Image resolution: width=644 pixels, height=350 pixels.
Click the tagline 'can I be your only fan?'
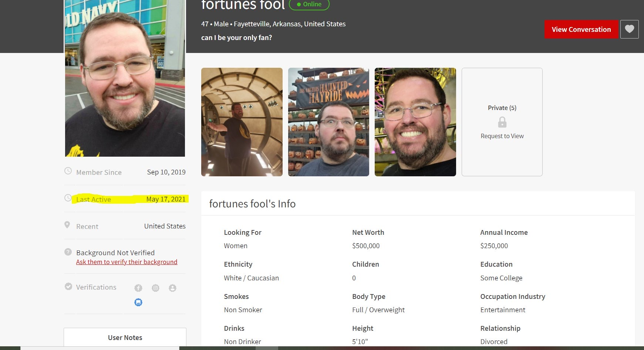pyautogui.click(x=236, y=38)
